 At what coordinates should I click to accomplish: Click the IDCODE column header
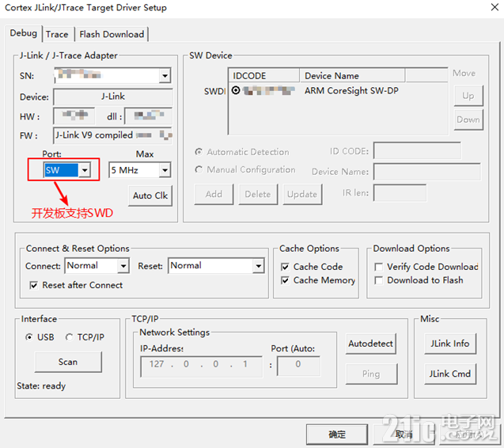click(264, 75)
